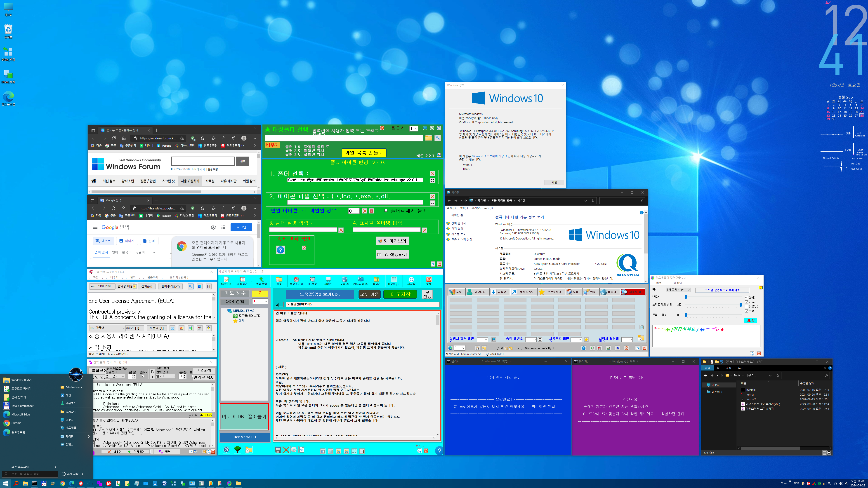Click New DB icon in Dev Memo toolbar
The width and height of the screenshot is (868, 488).
click(x=226, y=281)
